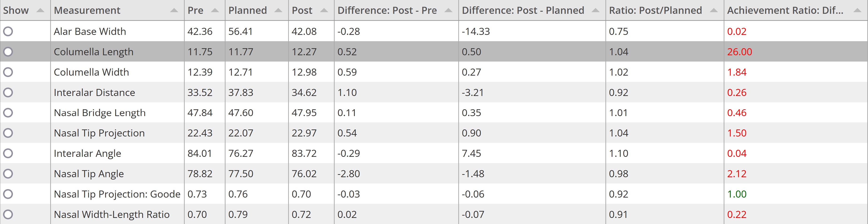The width and height of the screenshot is (868, 224).
Task: Click the sort arrow in Pre column header
Action: pyautogui.click(x=215, y=11)
